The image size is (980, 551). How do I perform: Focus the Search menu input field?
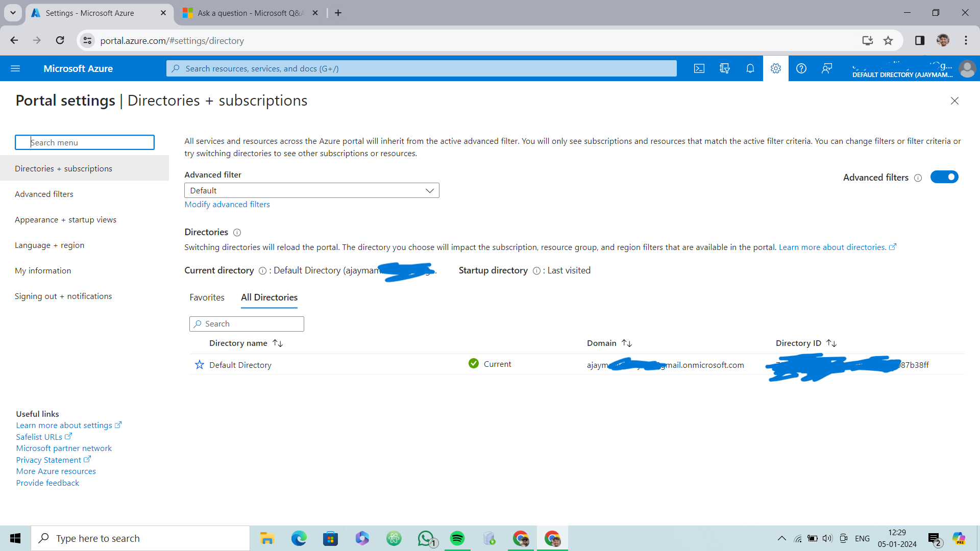(85, 142)
